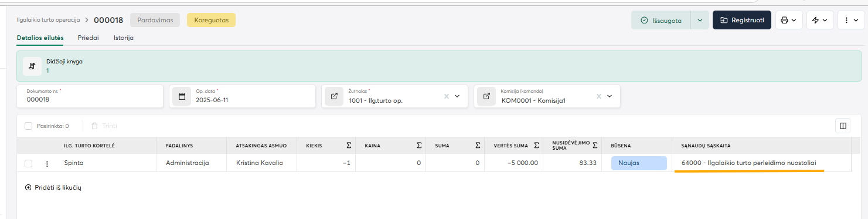This screenshot has width=868, height=219.
Task: Expand the Išsaugota status dropdown arrow
Action: (x=700, y=20)
